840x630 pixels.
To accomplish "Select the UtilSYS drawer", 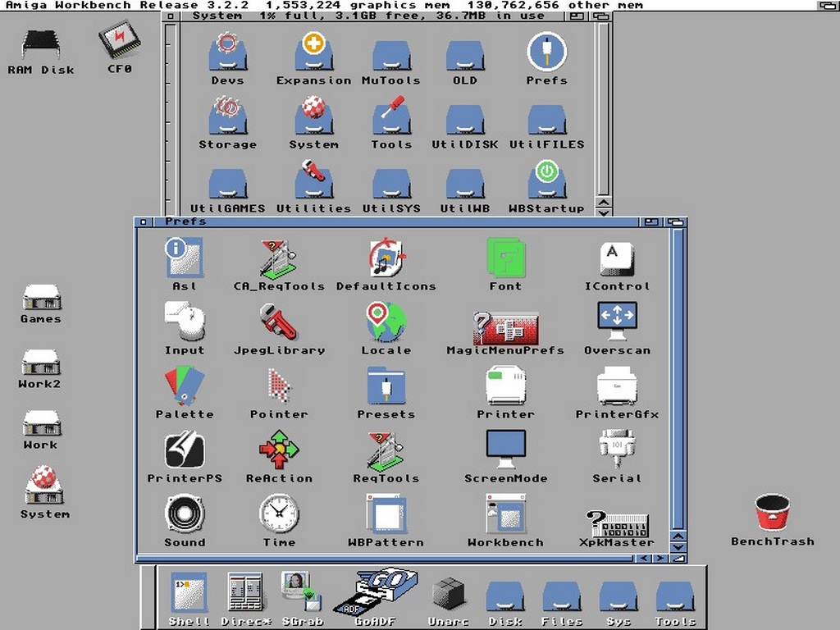I will coord(391,184).
